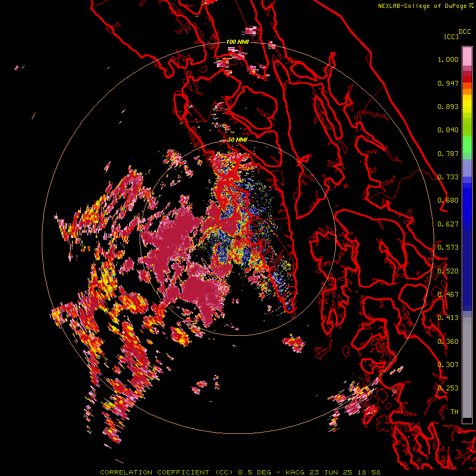This screenshot has height=476, width=476.
Task: Click the 0.840 value on the legend
Action: 448,130
